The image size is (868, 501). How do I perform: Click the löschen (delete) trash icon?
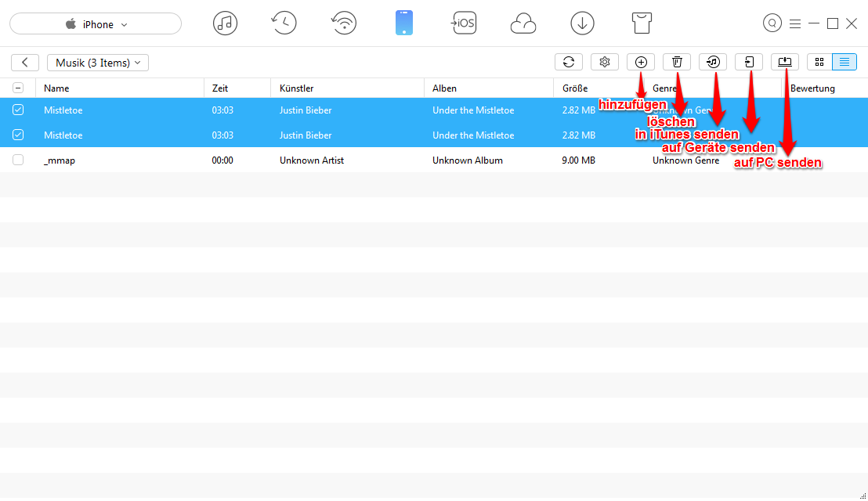coord(676,62)
